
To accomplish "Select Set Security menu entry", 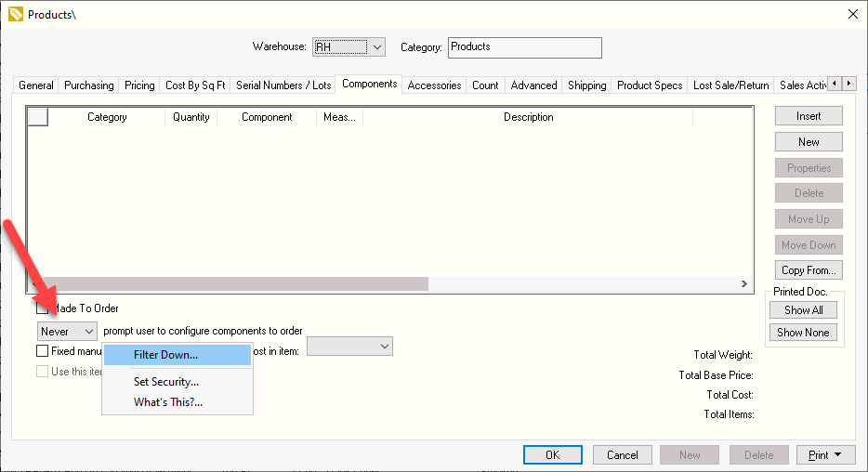I will point(165,381).
